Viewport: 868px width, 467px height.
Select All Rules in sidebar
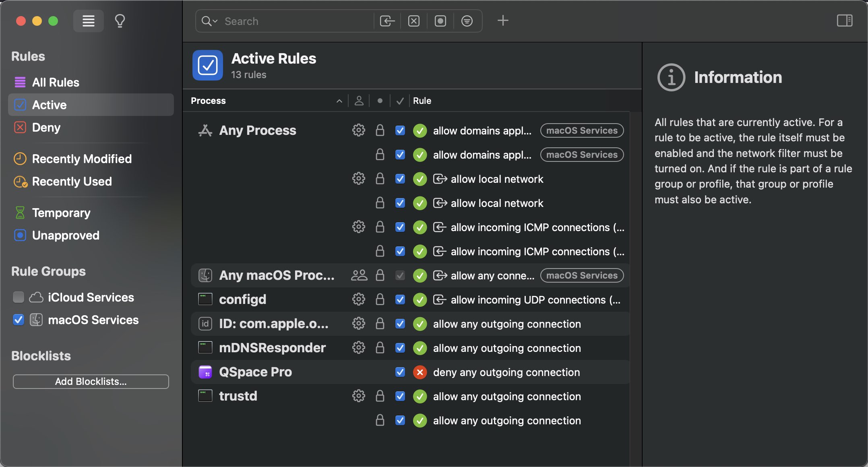(91, 82)
